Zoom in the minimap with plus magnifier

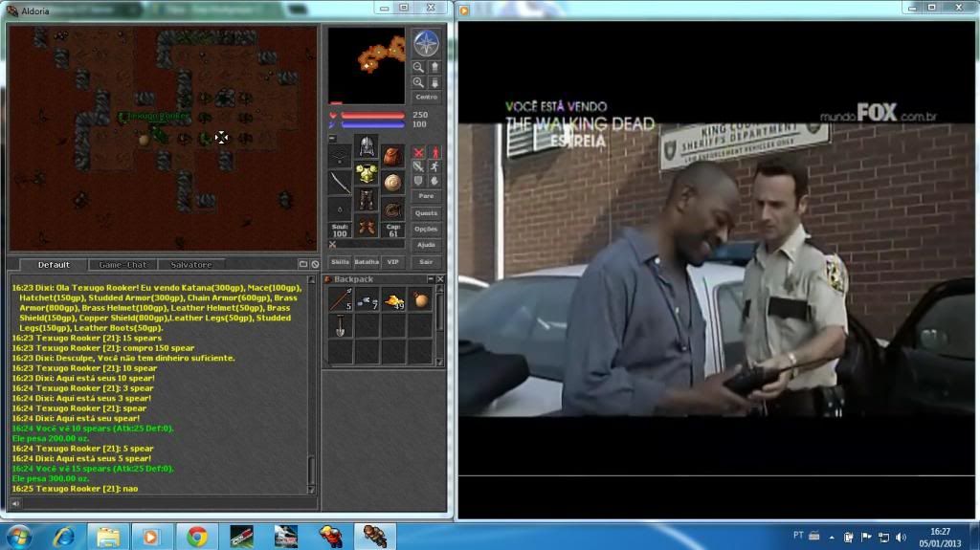click(418, 82)
